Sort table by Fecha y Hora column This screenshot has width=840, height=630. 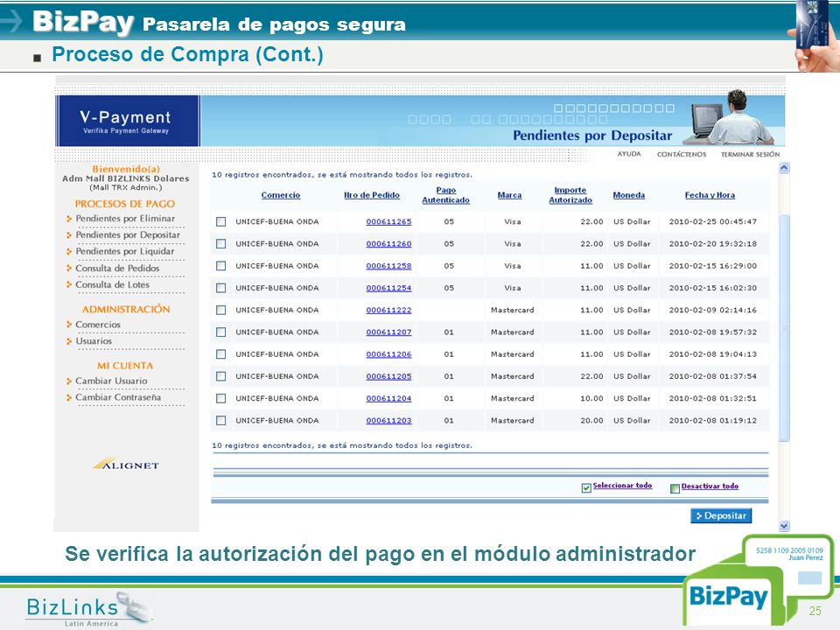tap(710, 195)
